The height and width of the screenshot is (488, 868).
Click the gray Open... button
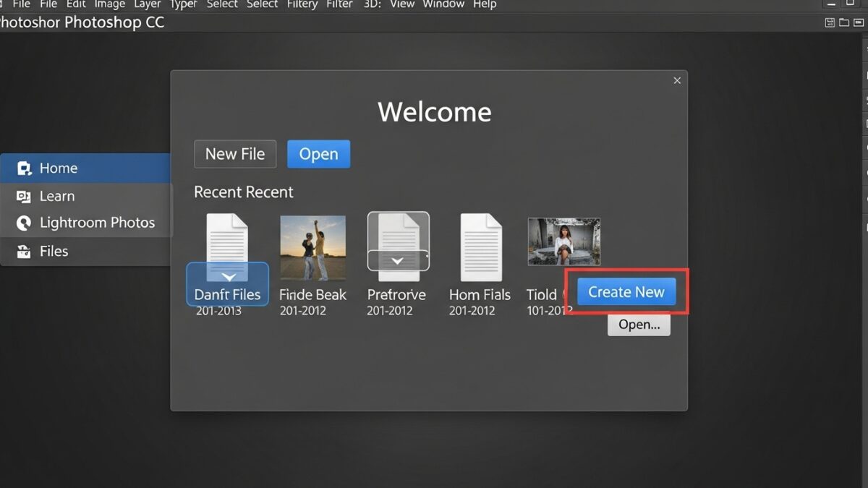[639, 325]
